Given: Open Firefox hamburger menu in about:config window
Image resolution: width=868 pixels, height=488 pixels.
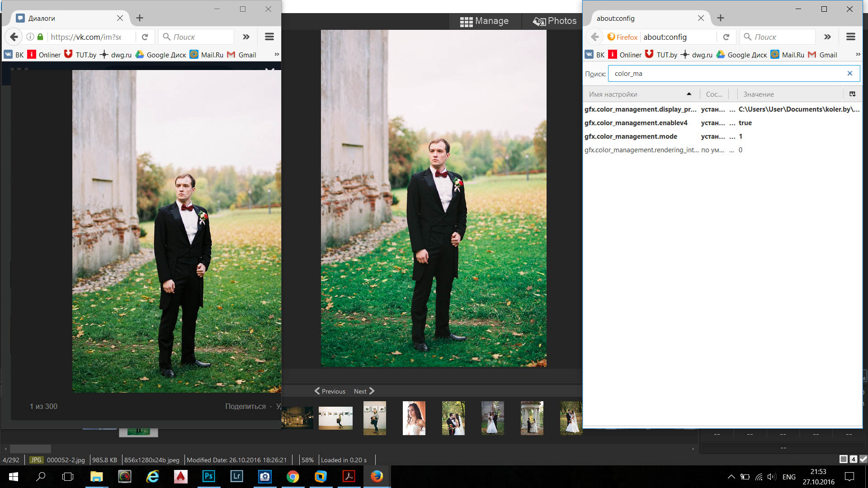Looking at the screenshot, I should (x=850, y=37).
